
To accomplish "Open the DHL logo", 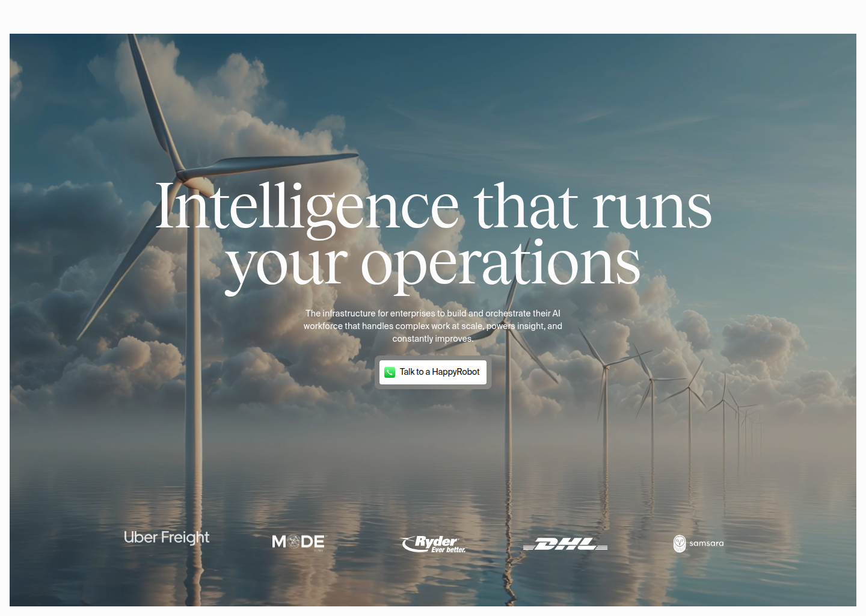I will [x=565, y=544].
